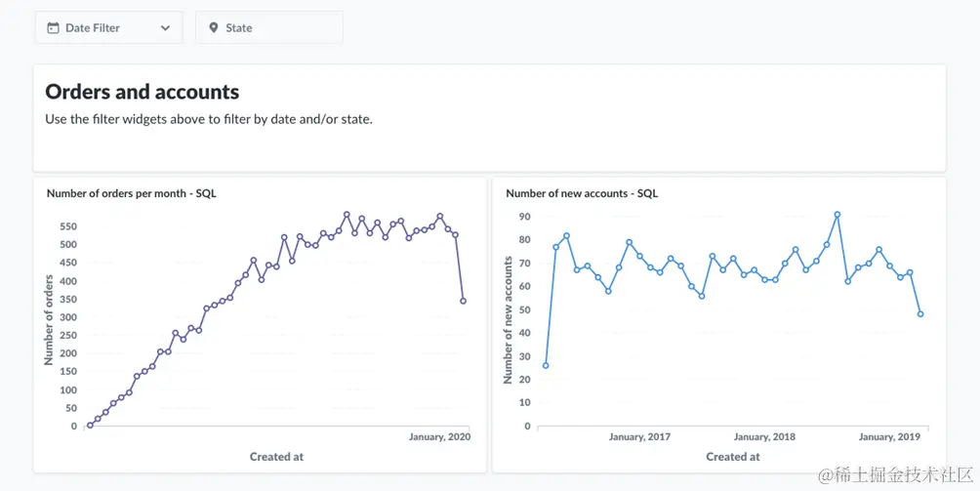Image resolution: width=980 pixels, height=491 pixels.
Task: Click the State filter field
Action: pyautogui.click(x=269, y=28)
